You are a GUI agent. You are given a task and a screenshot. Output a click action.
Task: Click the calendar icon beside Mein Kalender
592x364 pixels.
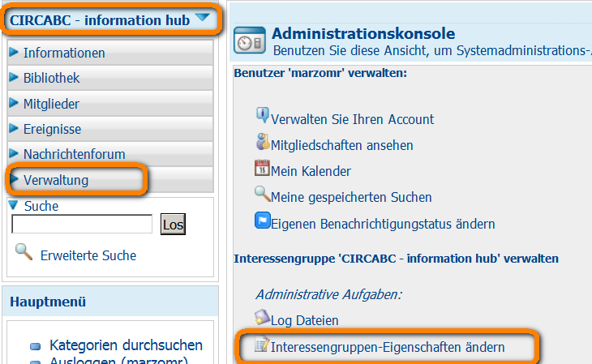262,169
